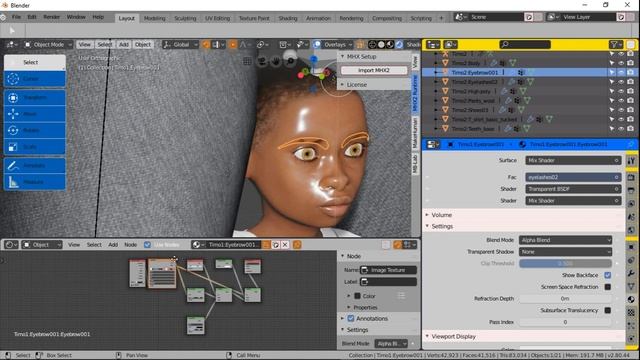Toggle the Annotations checkbox in node sidebar

pyautogui.click(x=351, y=318)
